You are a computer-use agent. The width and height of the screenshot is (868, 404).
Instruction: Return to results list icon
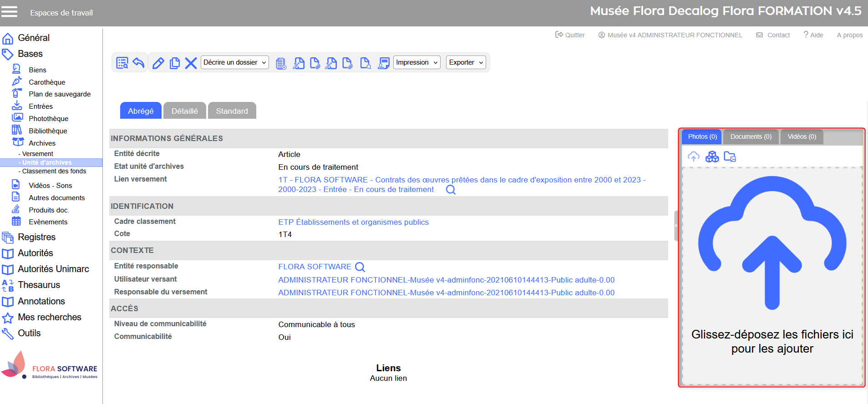coord(122,63)
